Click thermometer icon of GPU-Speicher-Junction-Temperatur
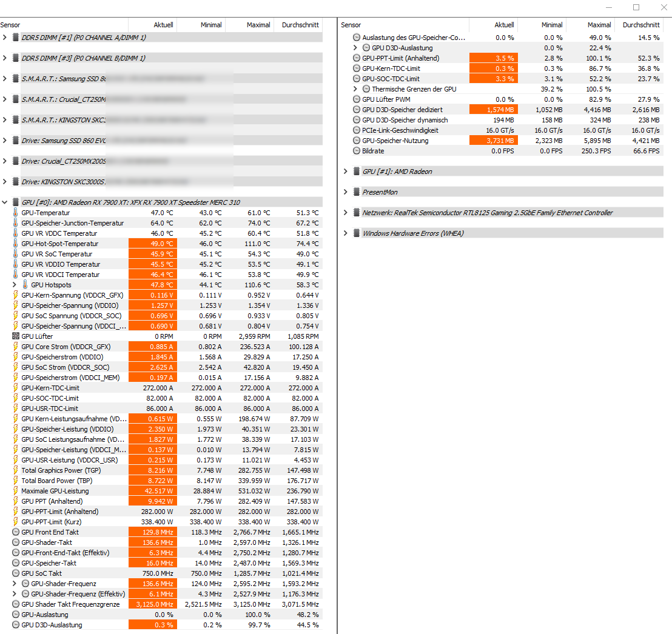Screen dimensions: 672x634 [15, 223]
